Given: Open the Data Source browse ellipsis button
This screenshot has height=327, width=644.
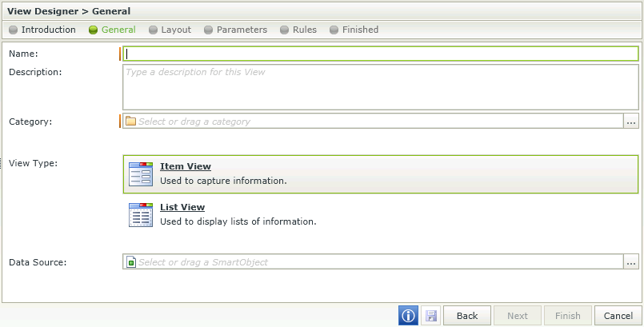Looking at the screenshot, I should pyautogui.click(x=631, y=261).
